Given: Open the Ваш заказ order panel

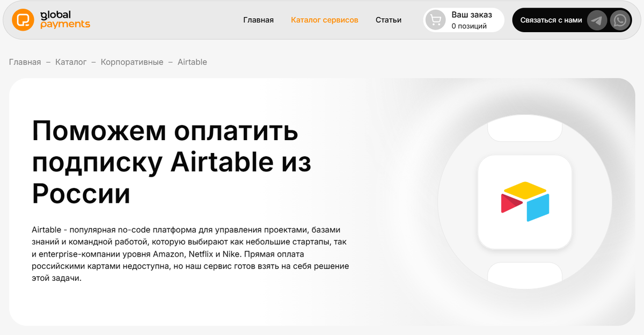Looking at the screenshot, I should (464, 20).
